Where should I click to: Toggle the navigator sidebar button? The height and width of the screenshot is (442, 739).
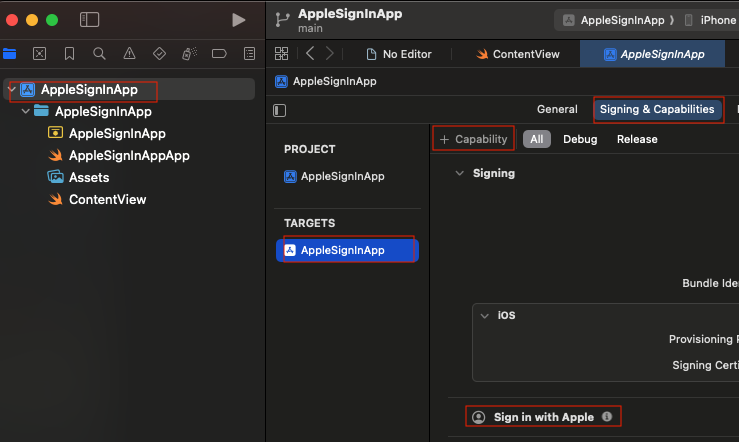coord(90,20)
